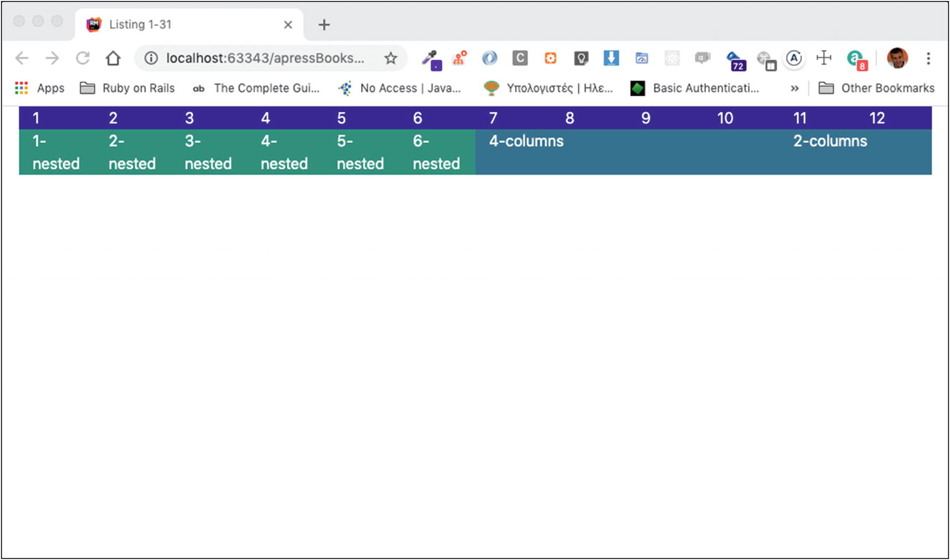The height and width of the screenshot is (560, 950).
Task: Open the Chrome three-dot menu
Action: (928, 58)
